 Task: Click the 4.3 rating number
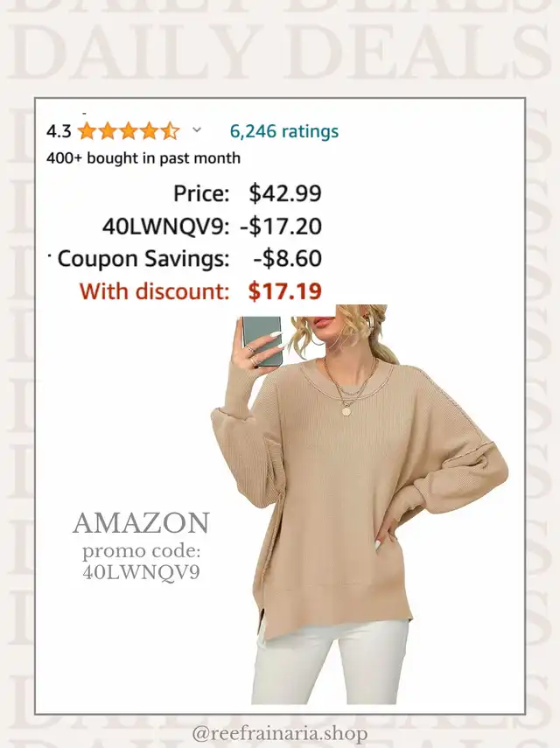click(x=59, y=131)
